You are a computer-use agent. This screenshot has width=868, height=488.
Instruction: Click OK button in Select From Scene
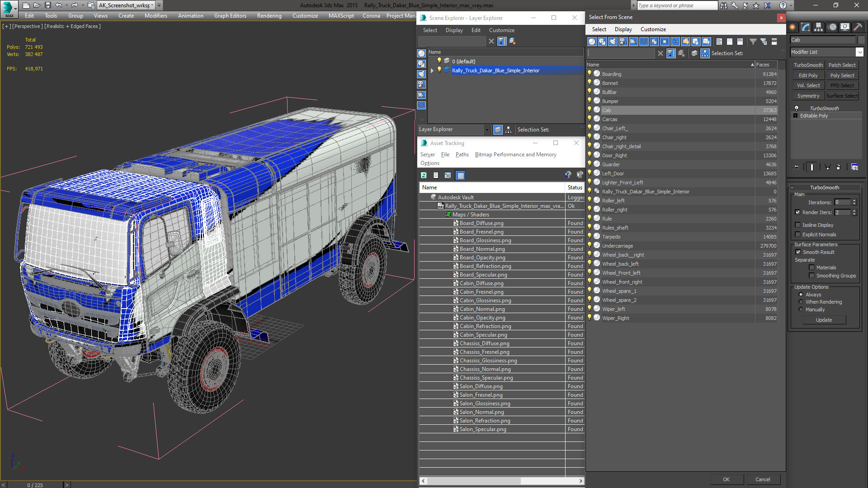pyautogui.click(x=726, y=479)
